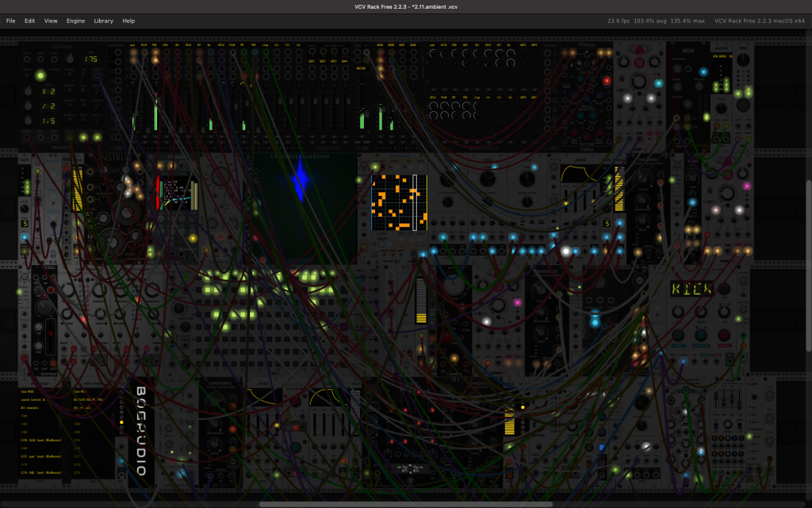The height and width of the screenshot is (508, 812).
Task: Click the CC70 KICK level mapping entry
Action: pos(41,440)
